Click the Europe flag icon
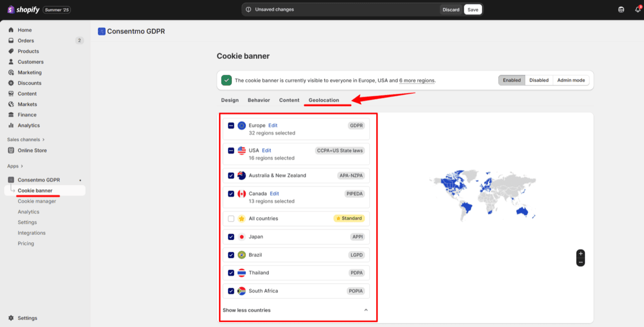Image resolution: width=644 pixels, height=327 pixels. pos(242,125)
